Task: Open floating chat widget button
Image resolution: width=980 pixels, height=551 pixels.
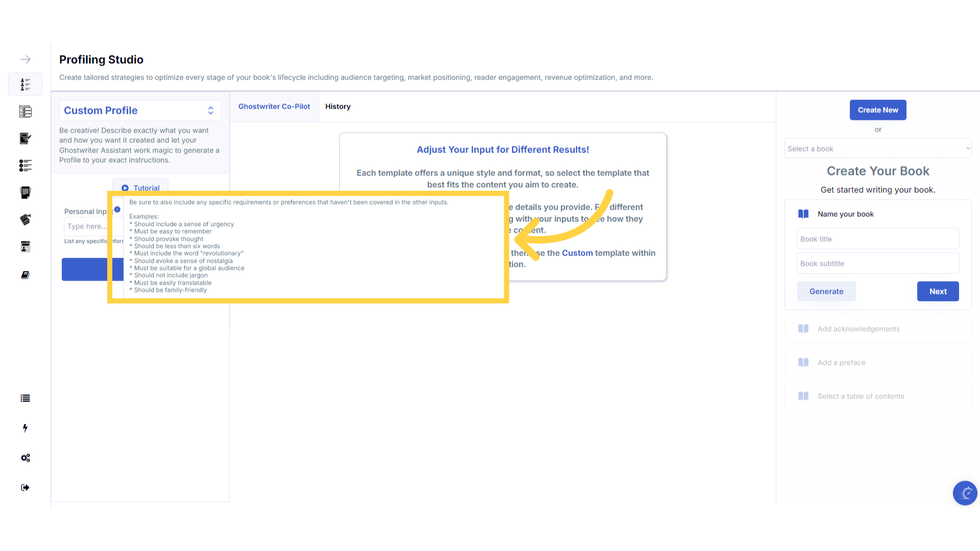Action: [x=965, y=493]
